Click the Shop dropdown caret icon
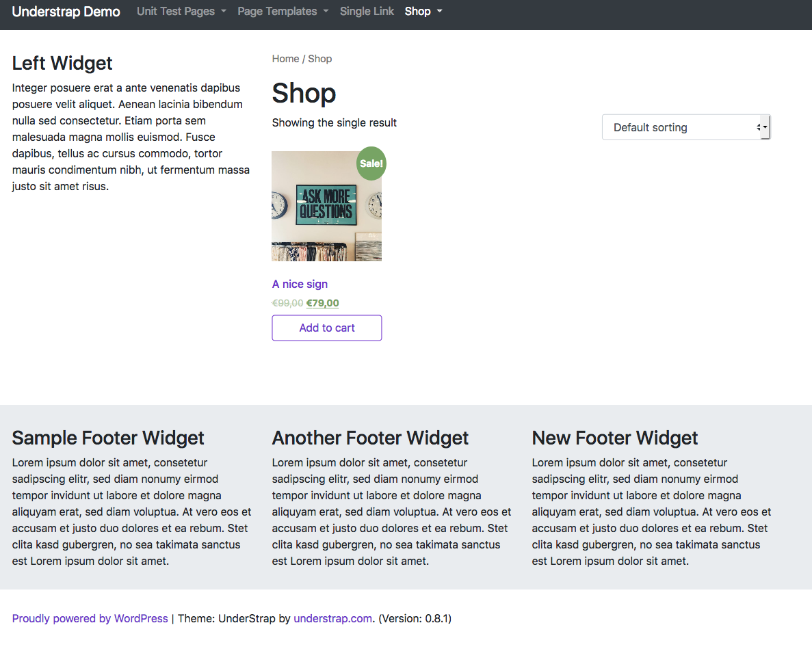The width and height of the screenshot is (812, 662). click(438, 12)
